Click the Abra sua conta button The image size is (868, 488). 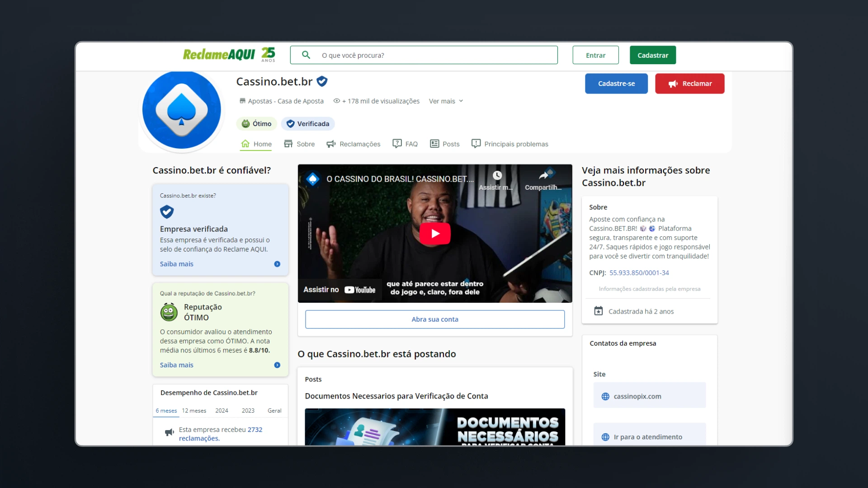pos(434,319)
